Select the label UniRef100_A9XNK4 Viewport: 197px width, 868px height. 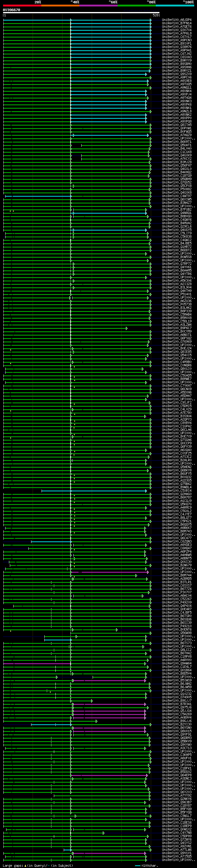177,91
